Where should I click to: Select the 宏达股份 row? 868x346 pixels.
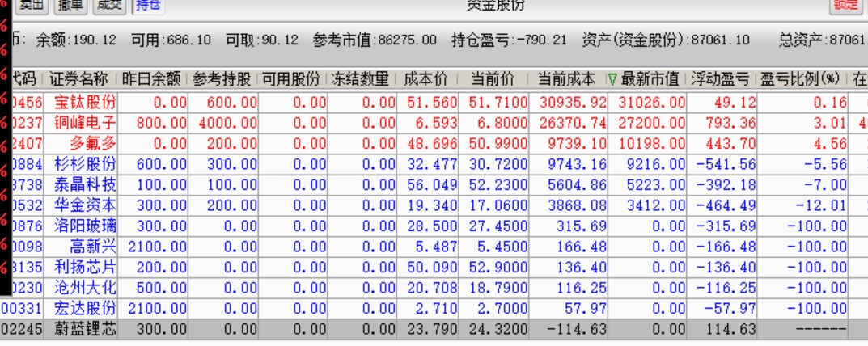[x=434, y=308]
